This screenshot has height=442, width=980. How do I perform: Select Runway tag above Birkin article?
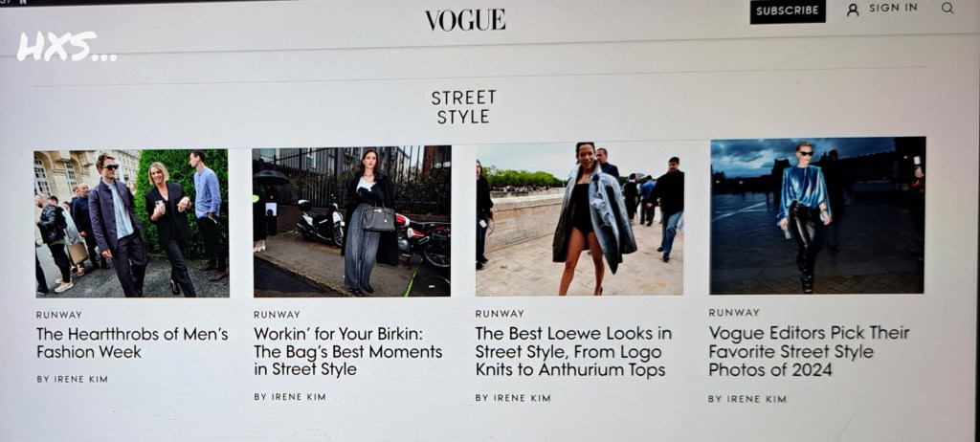click(x=277, y=315)
